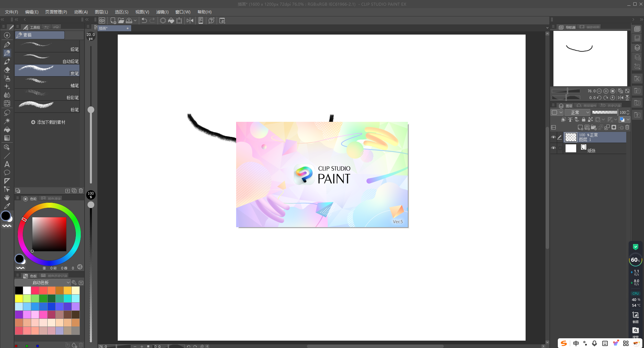Select the Hand tool
The height and width of the screenshot is (348, 644).
click(7, 198)
